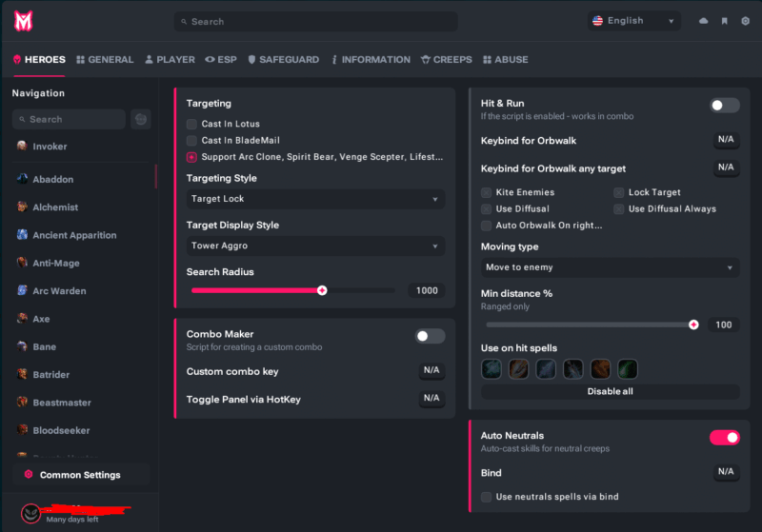Open the settings gear icon

coord(745,21)
